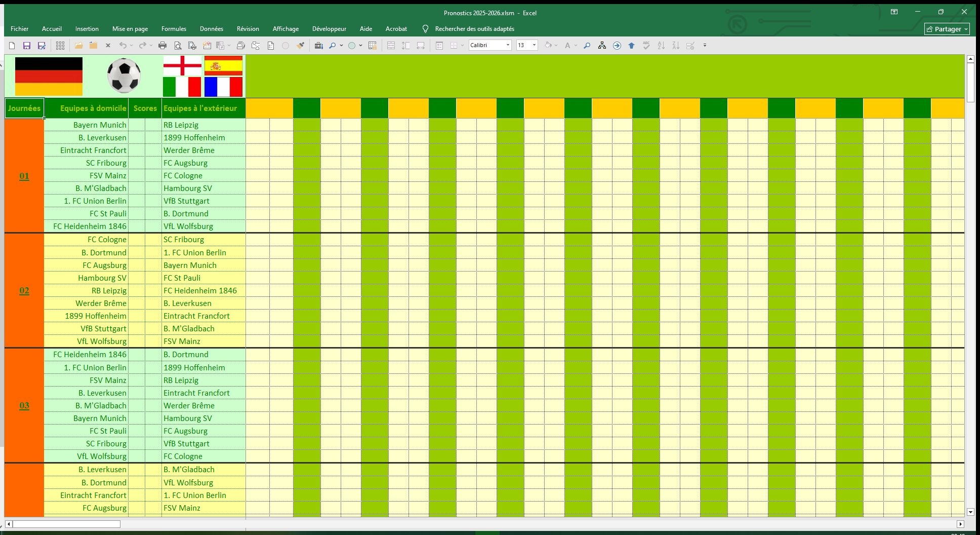Image resolution: width=980 pixels, height=535 pixels.
Task: Switch to the Mise en page tab
Action: click(x=130, y=29)
